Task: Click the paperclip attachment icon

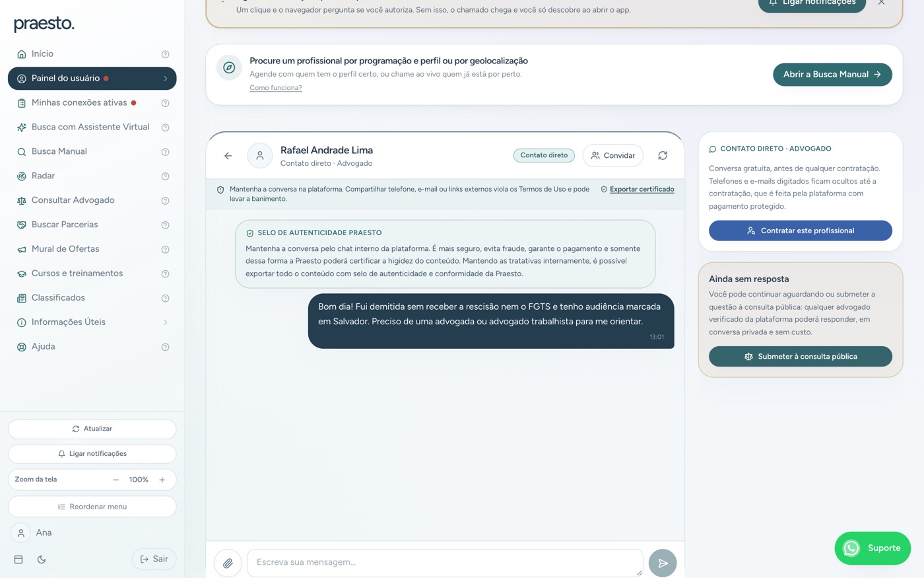Action: 228,563
